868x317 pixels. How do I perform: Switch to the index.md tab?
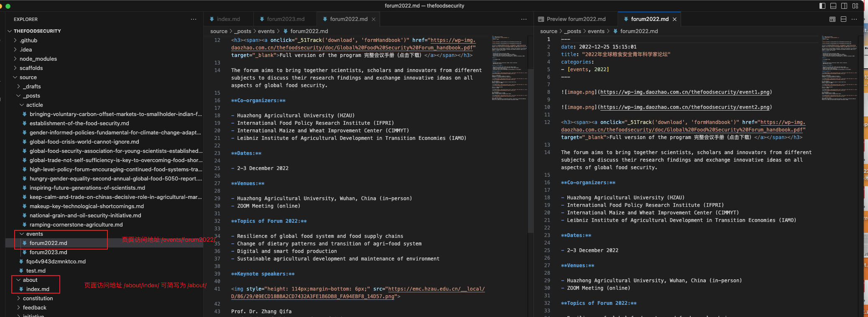(228, 19)
